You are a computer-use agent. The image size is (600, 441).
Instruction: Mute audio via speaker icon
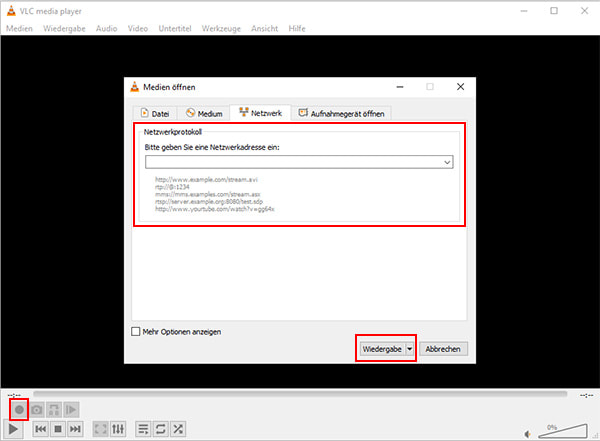(x=528, y=434)
